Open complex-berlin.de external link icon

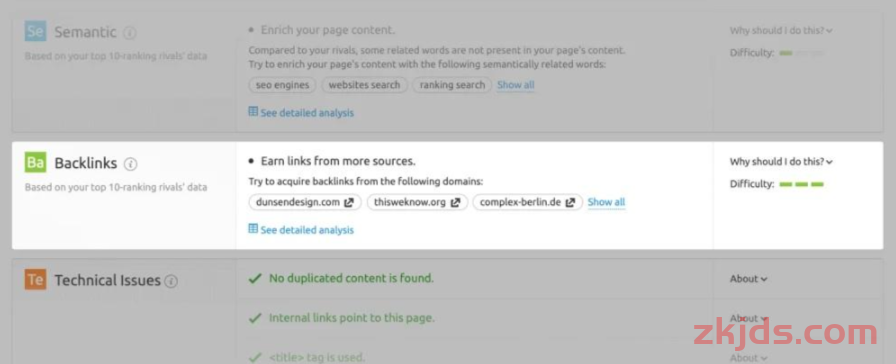tap(570, 202)
